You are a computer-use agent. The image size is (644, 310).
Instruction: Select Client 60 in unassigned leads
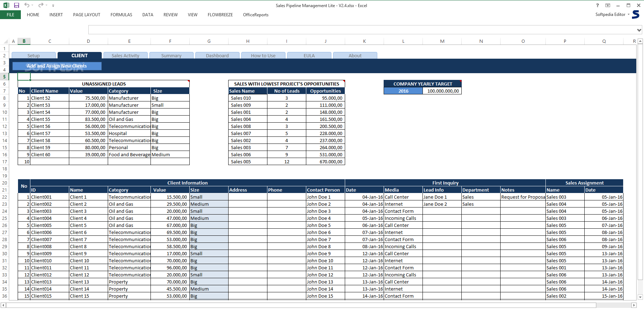click(50, 154)
